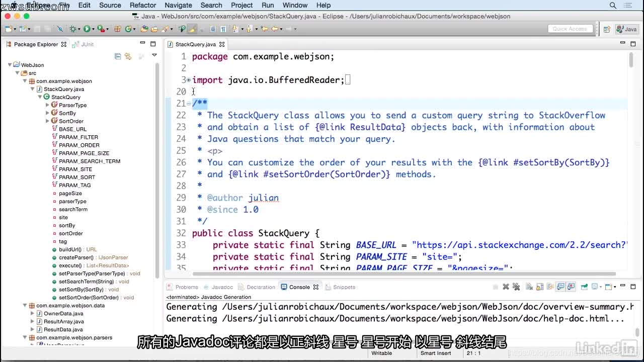This screenshot has width=644, height=362.
Task: Toggle Show Console When Standard Error Changes
Action: [571, 287]
